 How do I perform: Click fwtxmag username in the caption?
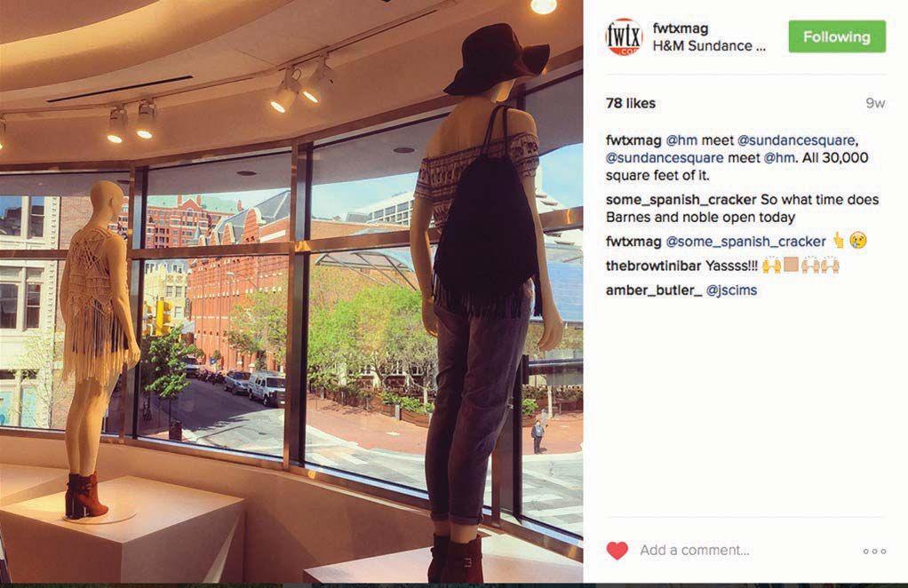(633, 140)
